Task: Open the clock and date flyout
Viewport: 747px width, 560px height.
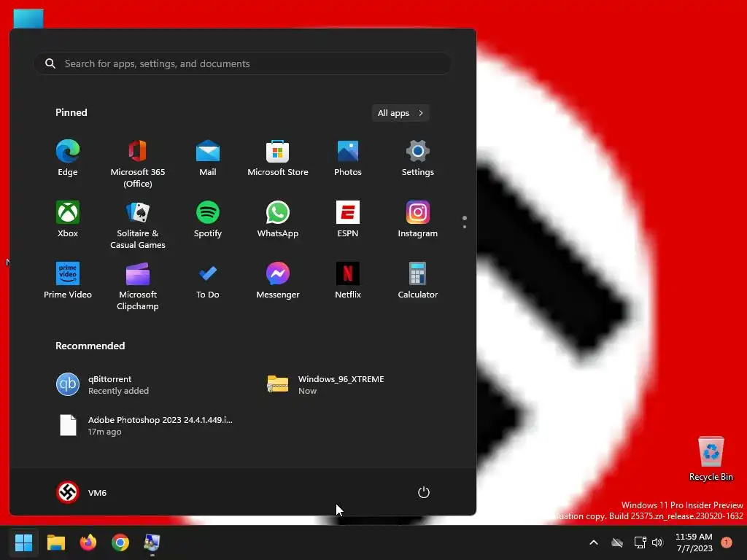Action: (x=694, y=542)
